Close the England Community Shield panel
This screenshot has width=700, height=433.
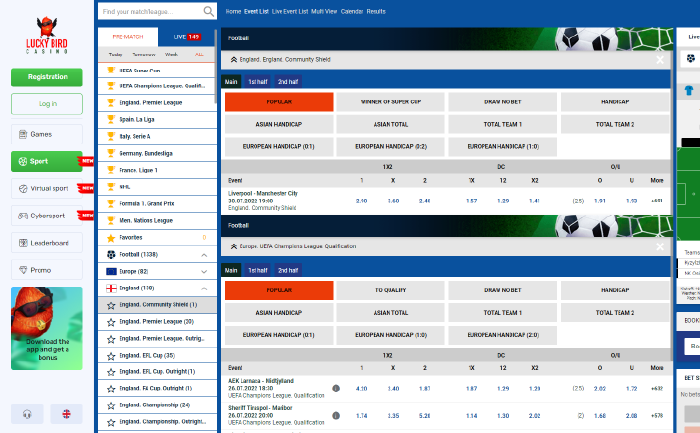(x=660, y=60)
